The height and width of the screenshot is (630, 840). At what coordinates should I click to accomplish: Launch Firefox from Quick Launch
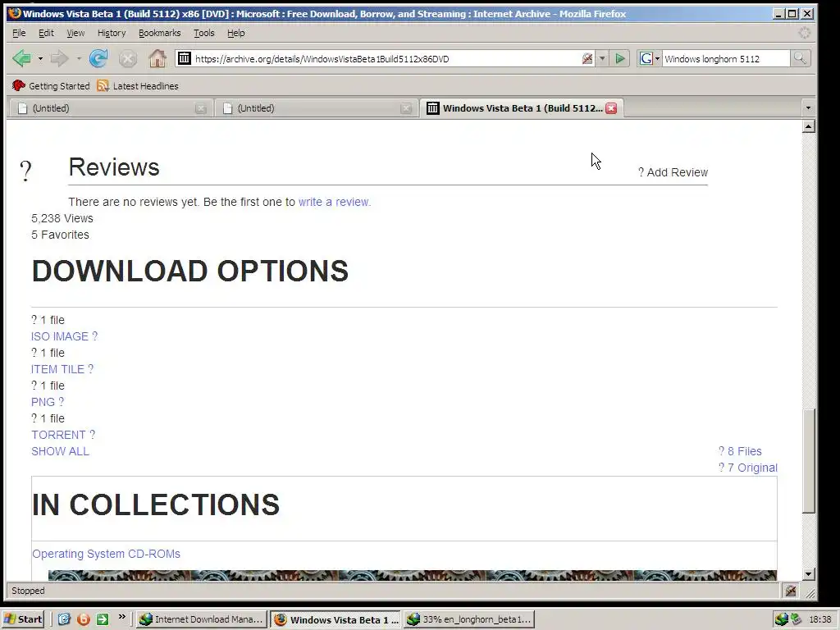[83, 619]
